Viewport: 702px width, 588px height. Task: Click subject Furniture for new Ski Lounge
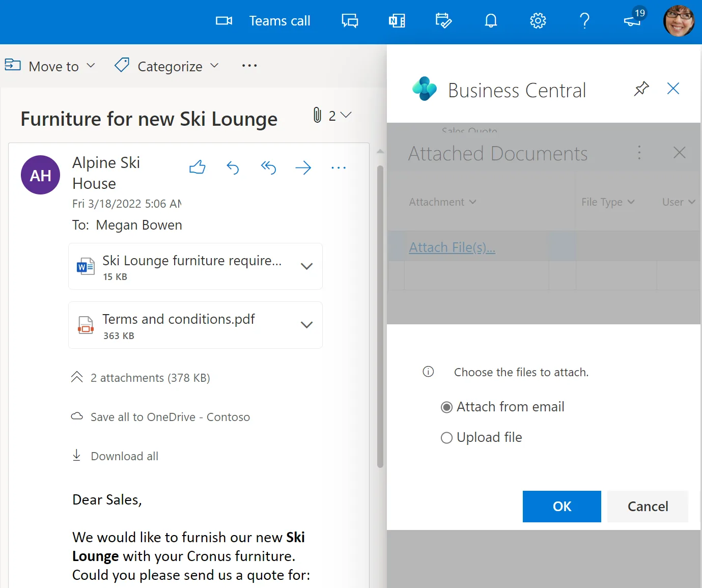pyautogui.click(x=149, y=119)
